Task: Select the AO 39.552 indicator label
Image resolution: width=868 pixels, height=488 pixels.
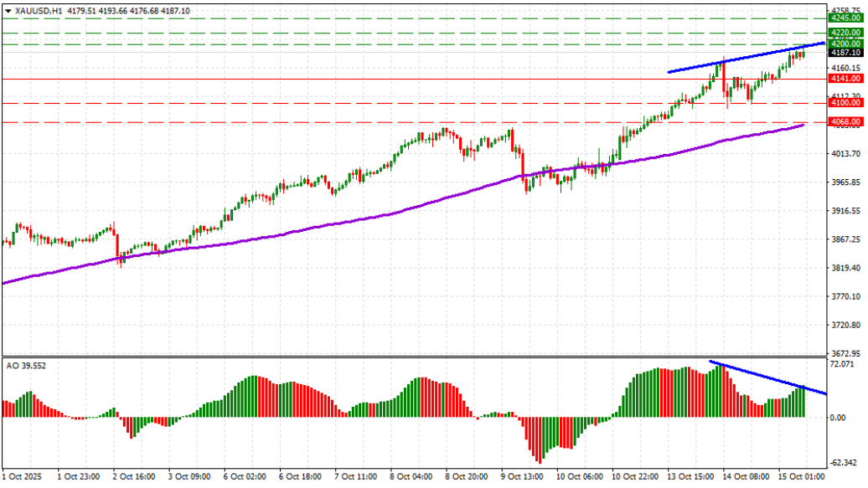Action: coord(25,363)
